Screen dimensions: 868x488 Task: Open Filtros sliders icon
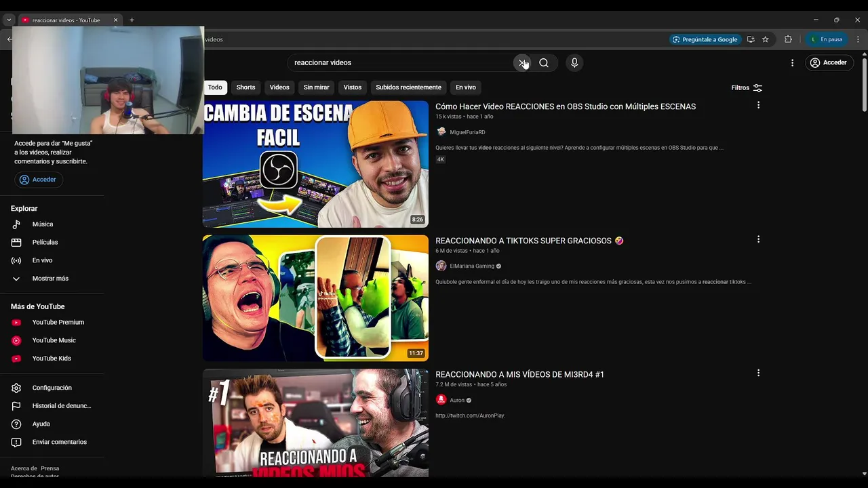point(757,87)
